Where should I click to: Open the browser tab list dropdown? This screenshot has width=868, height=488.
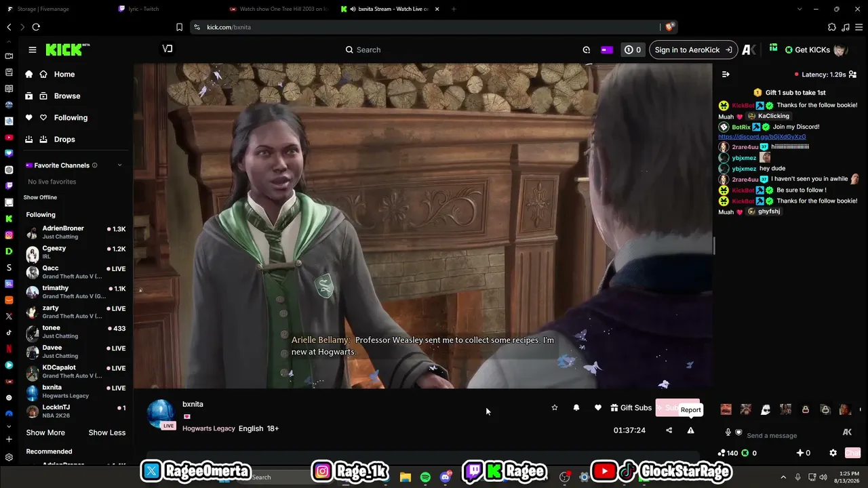pos(800,9)
